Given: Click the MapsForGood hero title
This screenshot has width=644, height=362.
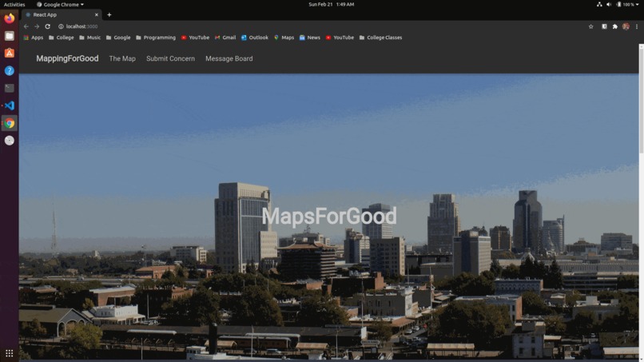Looking at the screenshot, I should tap(329, 216).
